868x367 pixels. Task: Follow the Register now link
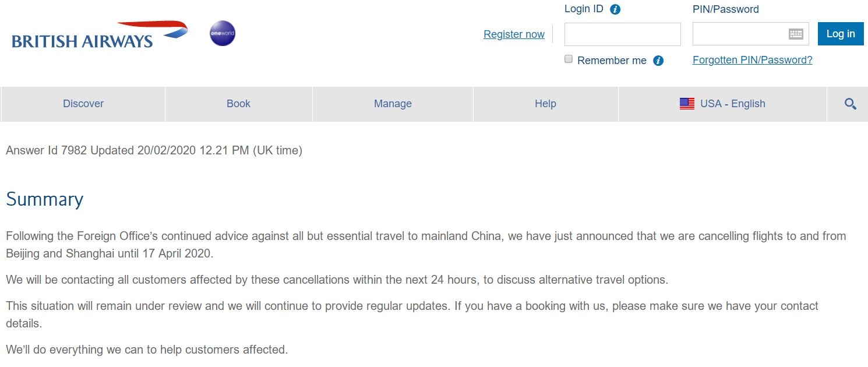[514, 34]
